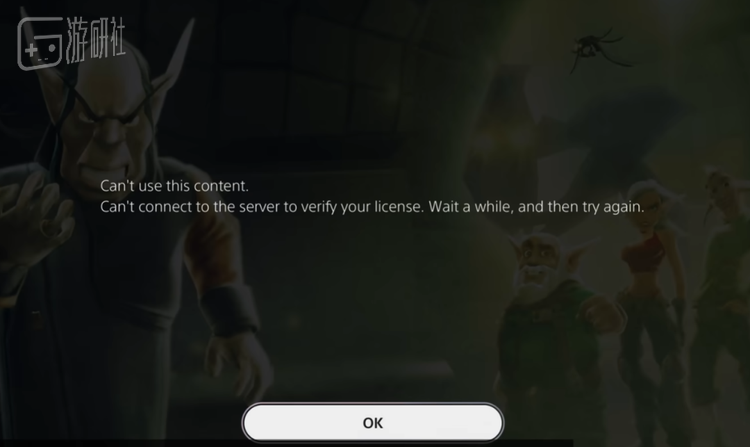Click the villain's tall pointed ear beside watermark

coord(176,57)
